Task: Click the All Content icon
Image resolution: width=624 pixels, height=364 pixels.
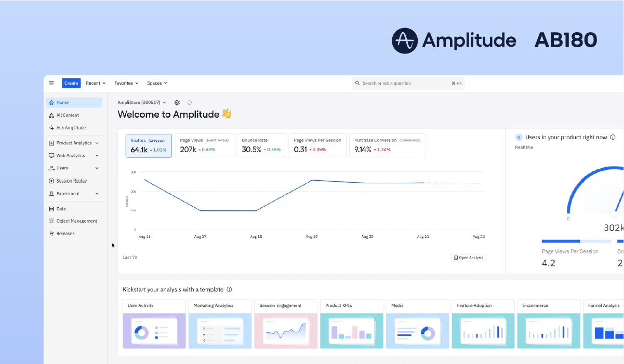Action: coord(51,115)
